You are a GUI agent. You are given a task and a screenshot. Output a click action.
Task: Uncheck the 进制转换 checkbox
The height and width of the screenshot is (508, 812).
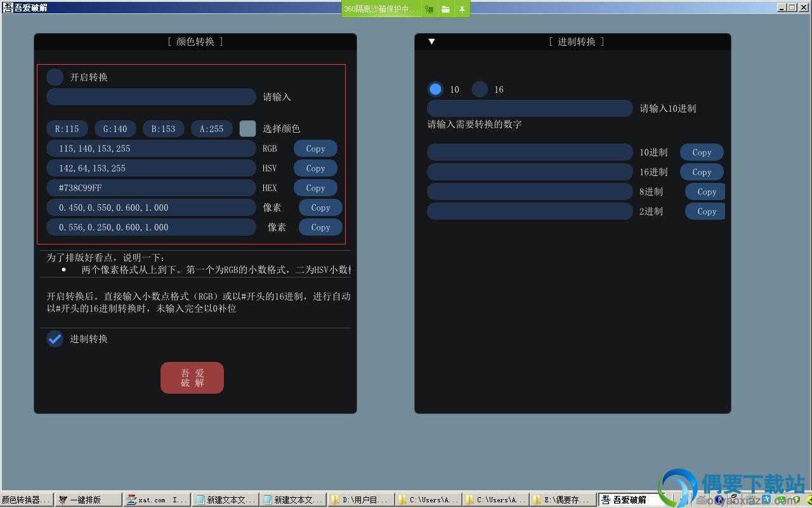[55, 338]
